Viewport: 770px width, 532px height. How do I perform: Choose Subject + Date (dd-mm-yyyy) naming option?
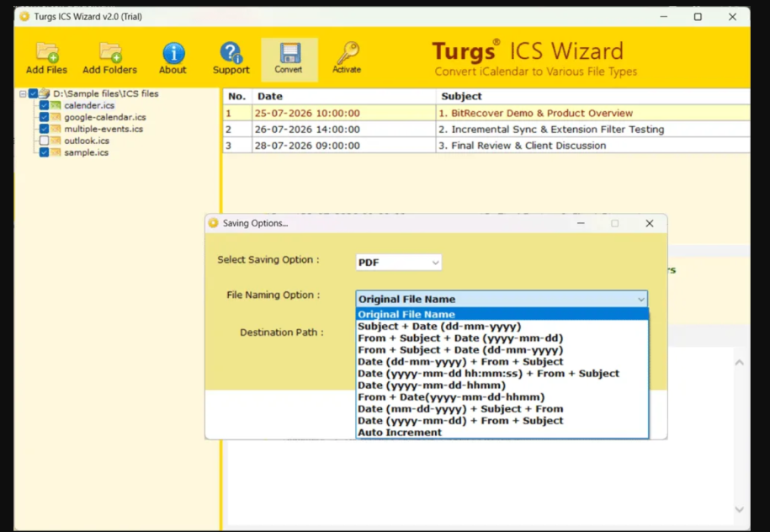coord(502,326)
